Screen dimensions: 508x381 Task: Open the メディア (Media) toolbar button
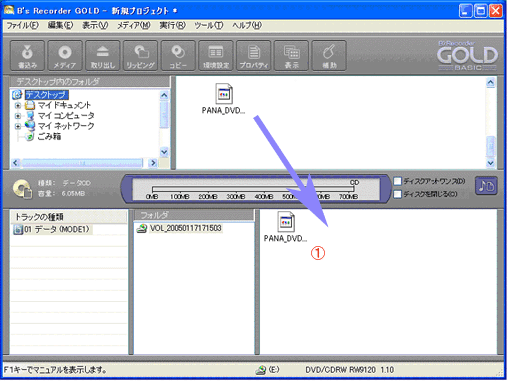pos(65,56)
